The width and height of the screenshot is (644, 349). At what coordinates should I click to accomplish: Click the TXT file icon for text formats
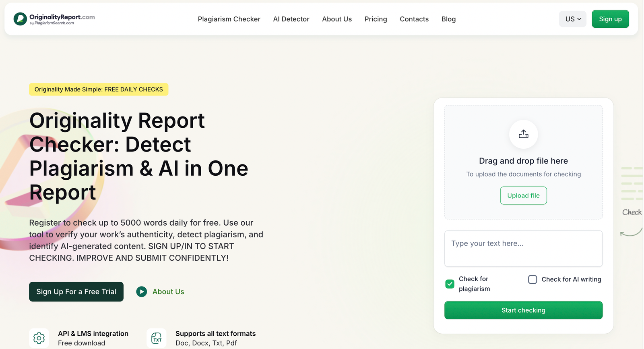[157, 338]
